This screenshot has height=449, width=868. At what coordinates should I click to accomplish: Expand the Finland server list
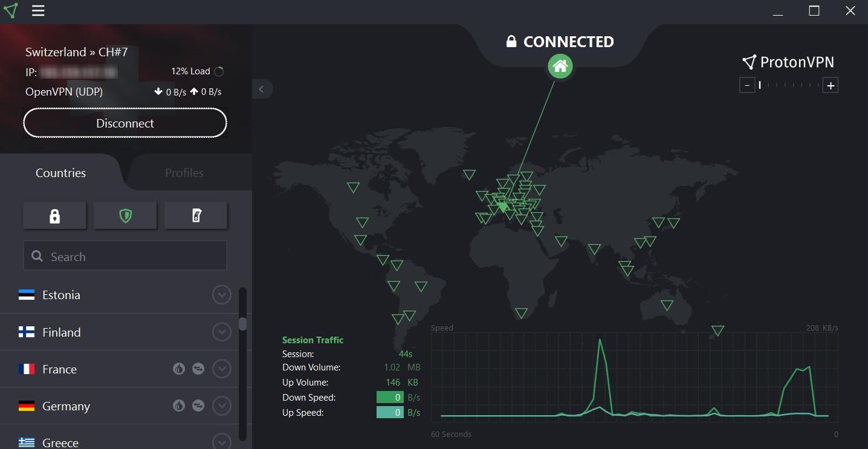(222, 332)
